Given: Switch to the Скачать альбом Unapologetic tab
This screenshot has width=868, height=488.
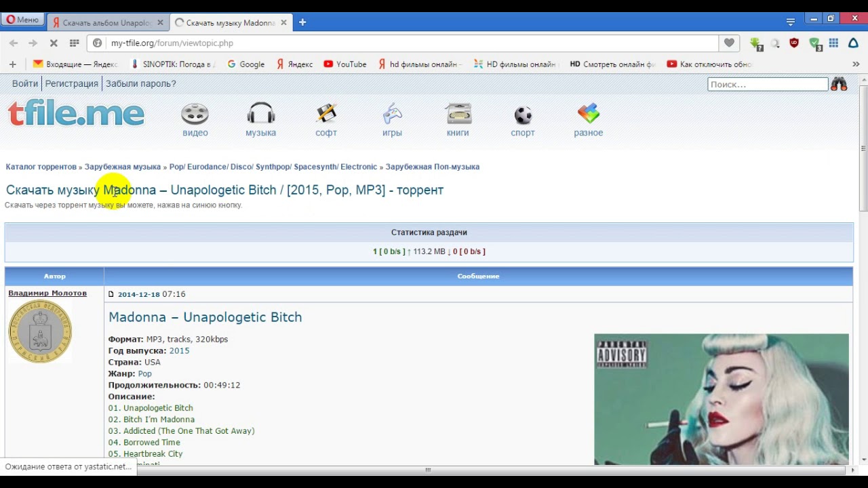Looking at the screenshot, I should pos(108,22).
